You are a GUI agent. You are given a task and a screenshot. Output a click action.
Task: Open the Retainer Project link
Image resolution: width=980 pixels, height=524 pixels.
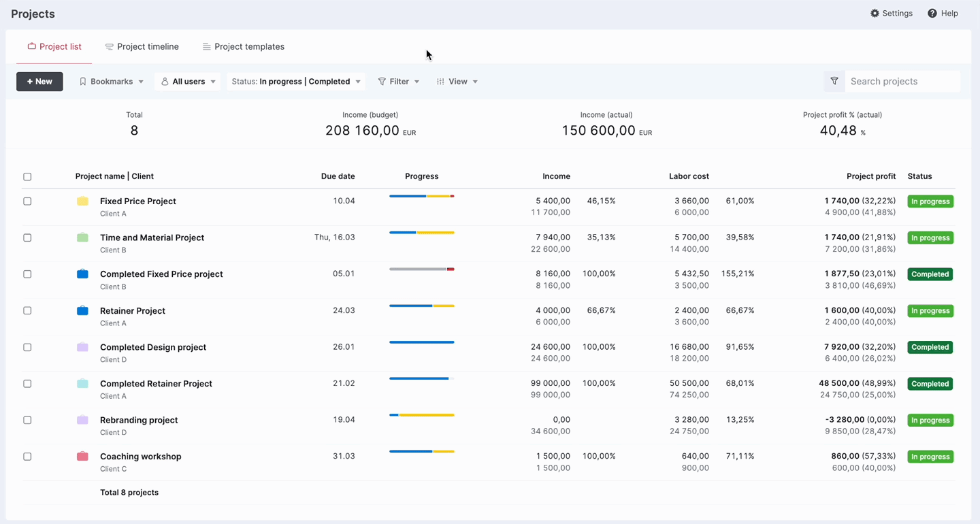tap(133, 311)
